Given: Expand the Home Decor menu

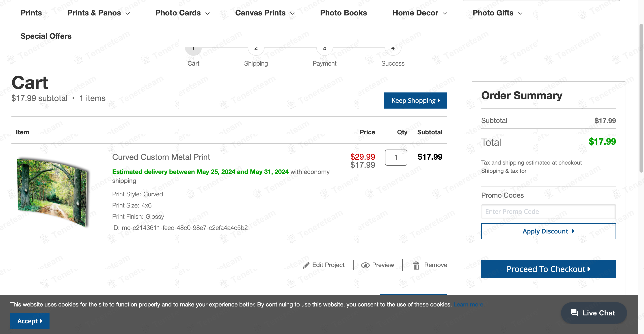Looking at the screenshot, I should tap(445, 13).
